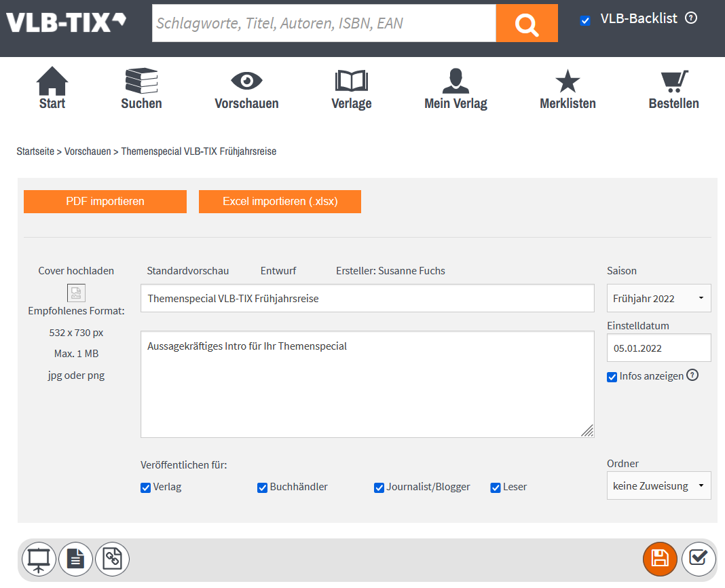This screenshot has width=725, height=588.
Task: Uncheck the Journalist/Blogger publish checkbox
Action: coord(379,488)
